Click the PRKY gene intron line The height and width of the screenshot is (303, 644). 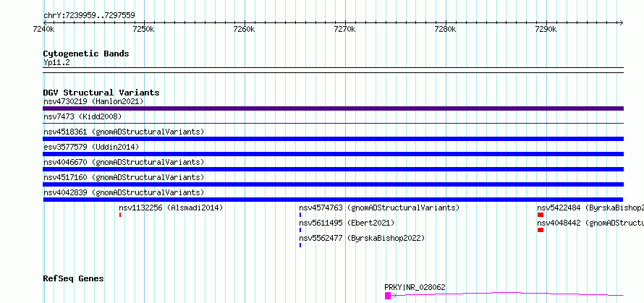[x=507, y=293]
